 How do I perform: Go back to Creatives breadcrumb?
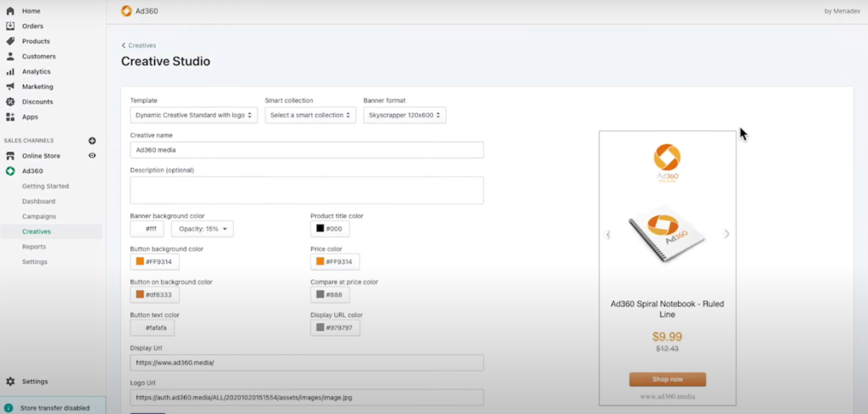point(139,46)
